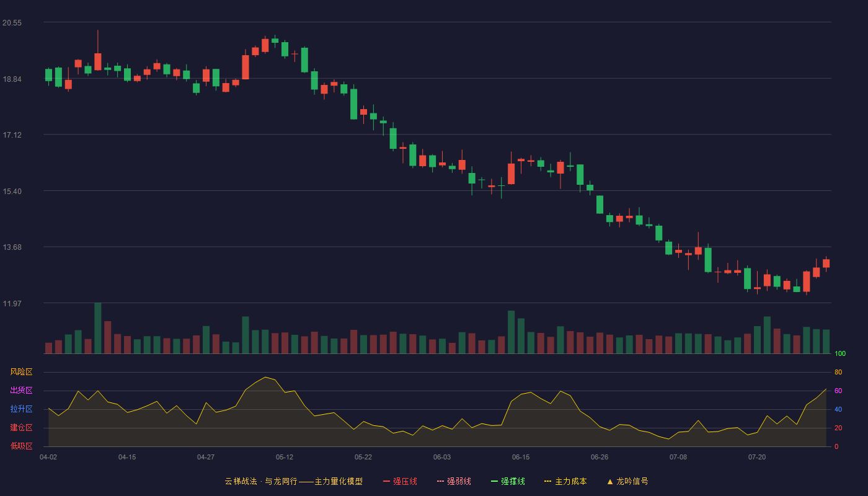Click the 04-15 date label
The width and height of the screenshot is (868, 496).
pos(127,457)
